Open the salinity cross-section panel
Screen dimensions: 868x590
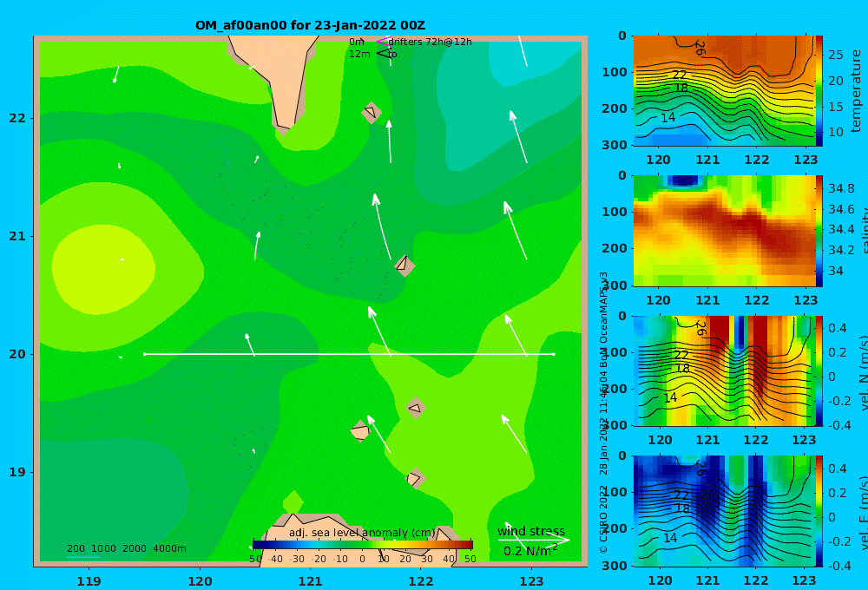pyautogui.click(x=724, y=231)
